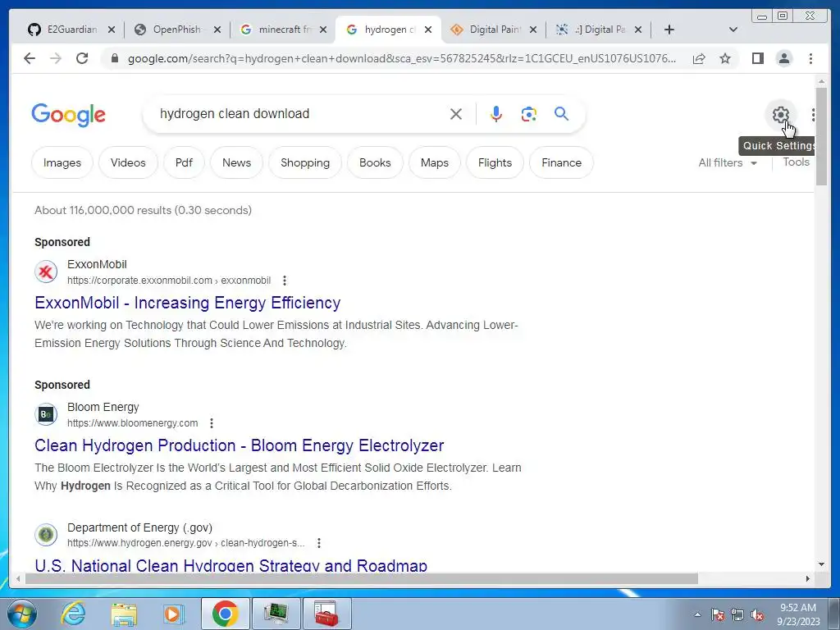The height and width of the screenshot is (630, 840).
Task: Open options dots beside Bloom Energy ad
Action: tap(212, 423)
